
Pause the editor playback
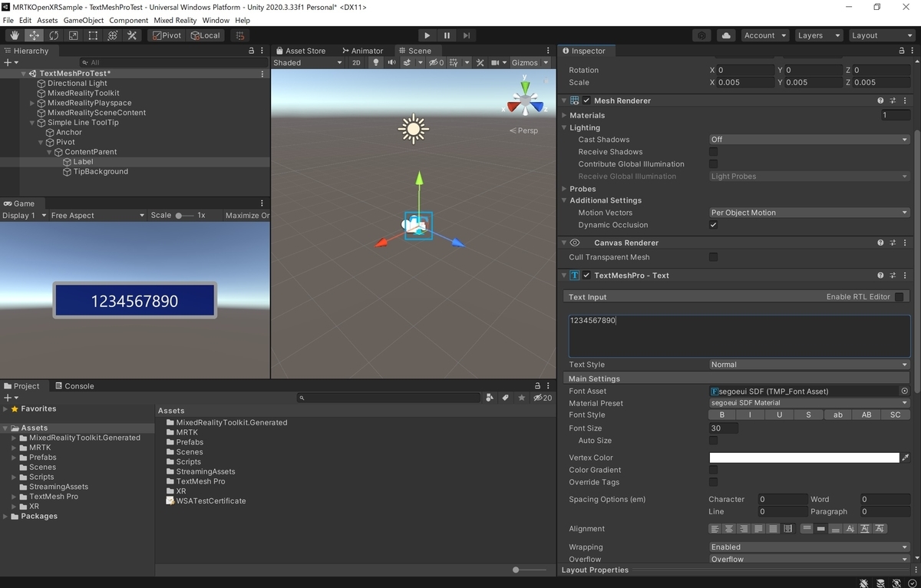[447, 35]
